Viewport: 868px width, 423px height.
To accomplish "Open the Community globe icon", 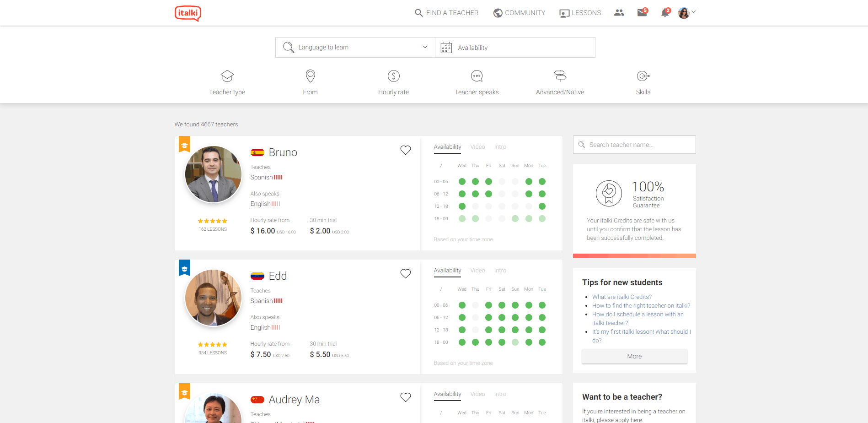I will (x=498, y=13).
